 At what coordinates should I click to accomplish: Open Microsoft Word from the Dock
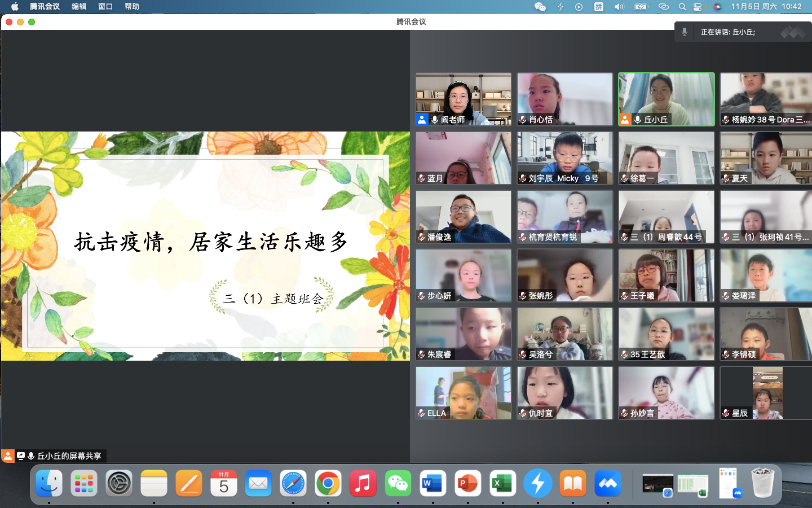(433, 484)
